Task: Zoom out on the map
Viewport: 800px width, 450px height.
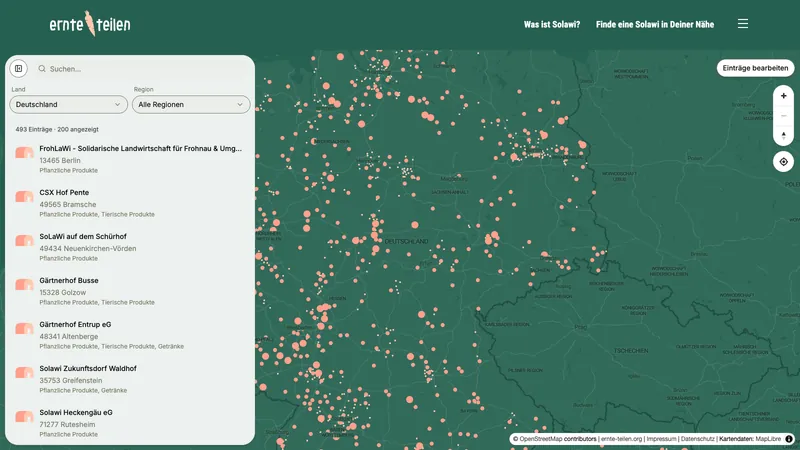Action: pos(783,116)
